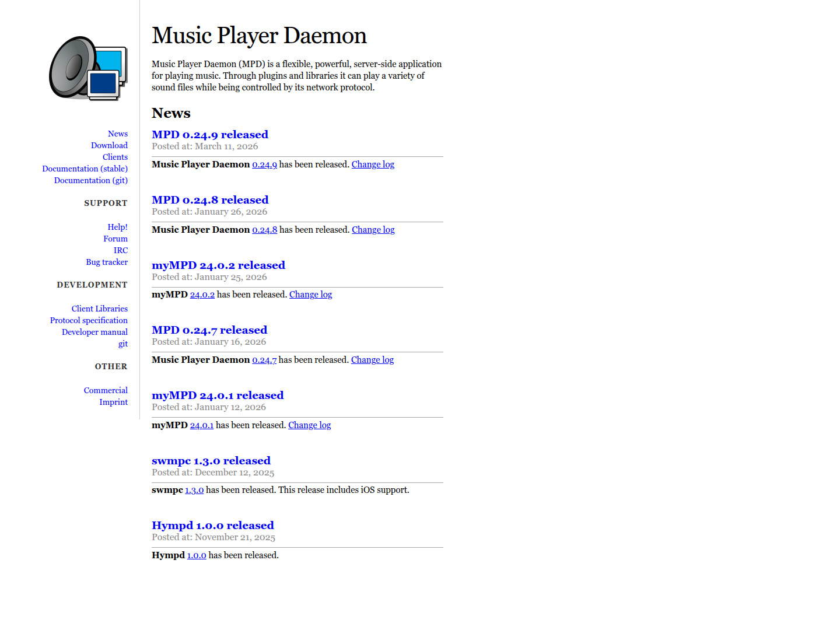
Task: Open the Bug tracker link
Action: click(107, 262)
